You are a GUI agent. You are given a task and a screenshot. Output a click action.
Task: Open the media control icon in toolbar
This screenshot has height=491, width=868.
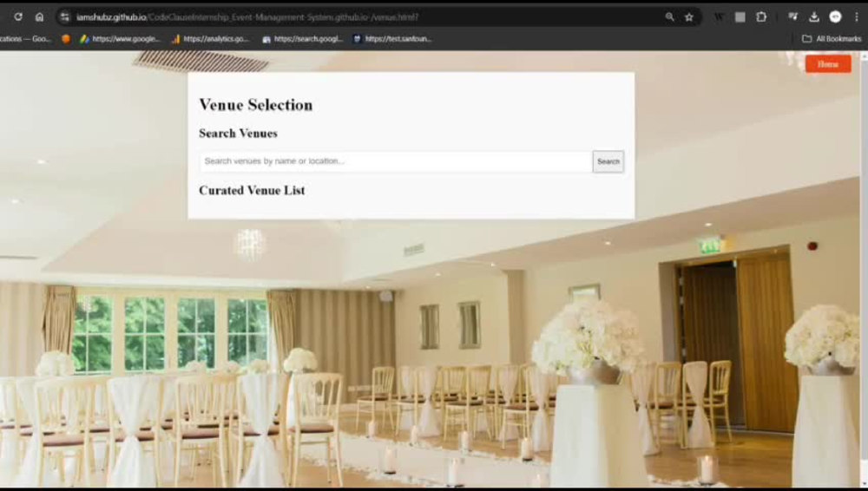tap(792, 17)
